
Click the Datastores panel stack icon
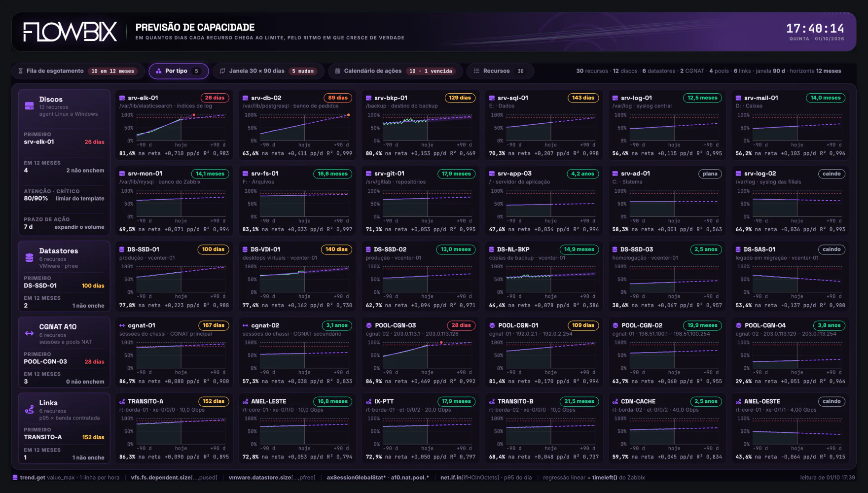(30, 258)
